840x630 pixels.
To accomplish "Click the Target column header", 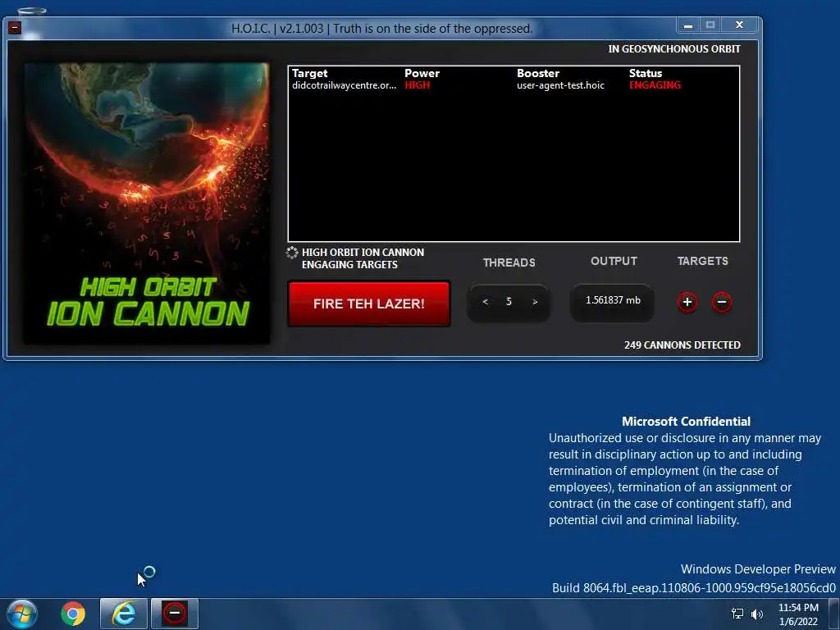I will (309, 73).
